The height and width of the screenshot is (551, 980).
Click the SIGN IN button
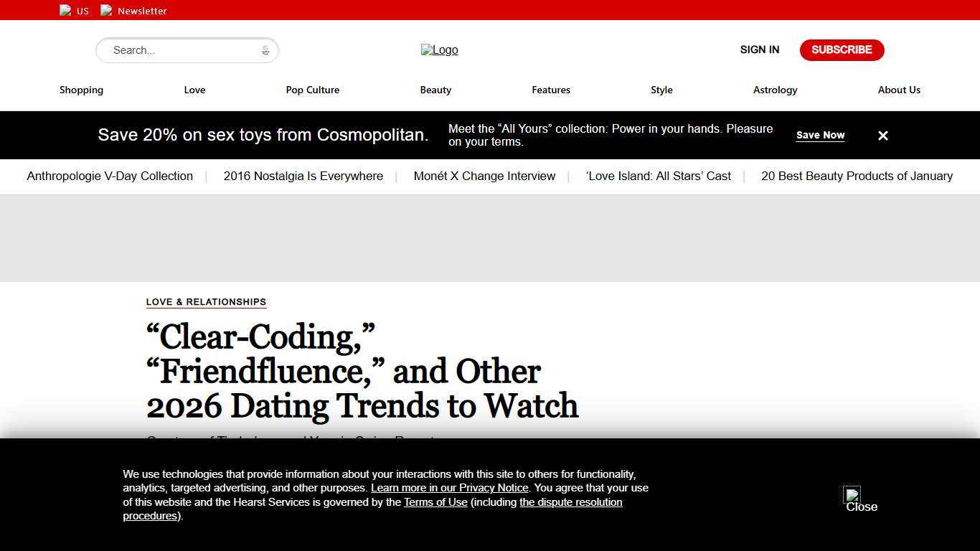pyautogui.click(x=759, y=50)
